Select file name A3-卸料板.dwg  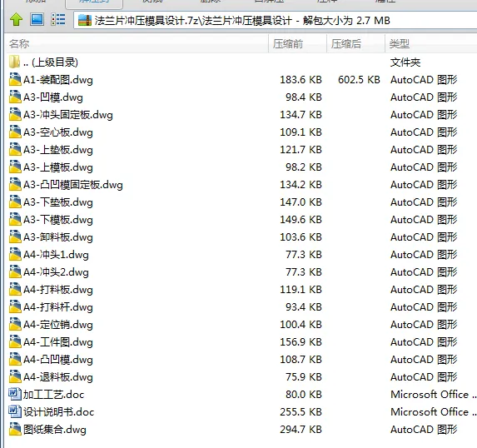coord(58,237)
